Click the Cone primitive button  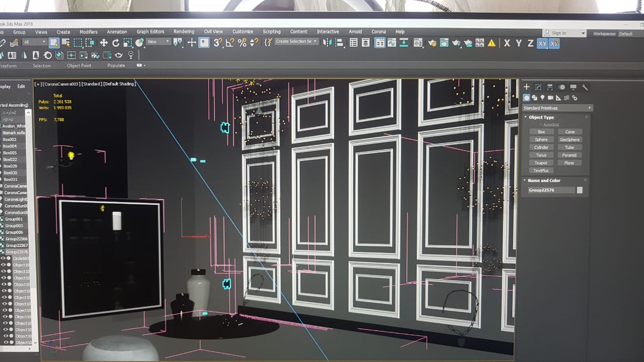[x=570, y=132]
